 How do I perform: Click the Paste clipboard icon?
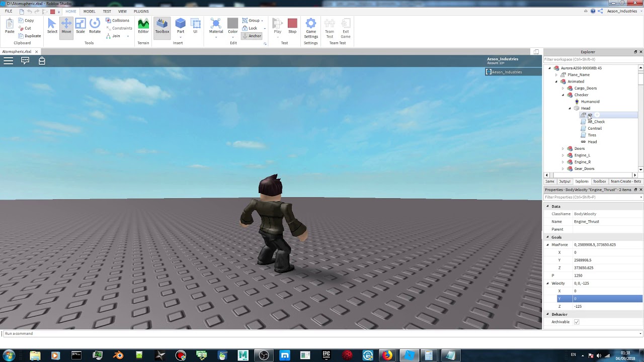(x=10, y=26)
